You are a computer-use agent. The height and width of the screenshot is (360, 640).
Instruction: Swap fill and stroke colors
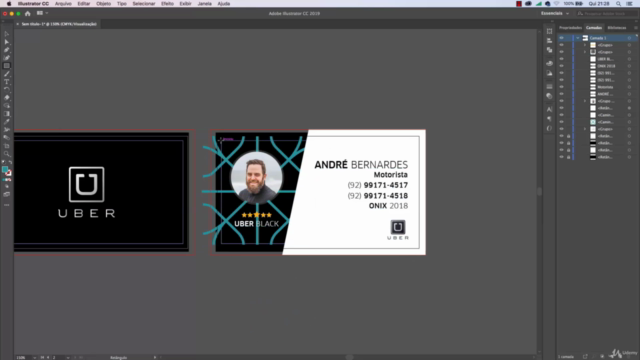point(10,162)
